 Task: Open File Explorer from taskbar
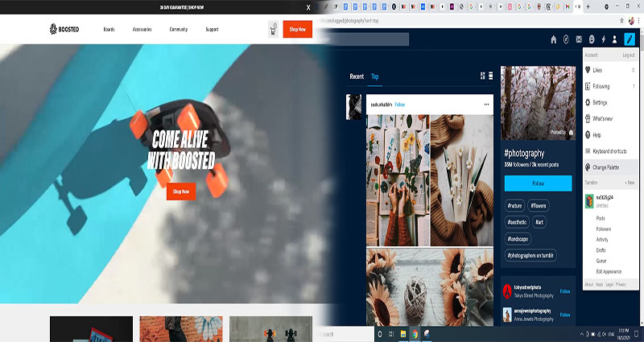click(403, 334)
